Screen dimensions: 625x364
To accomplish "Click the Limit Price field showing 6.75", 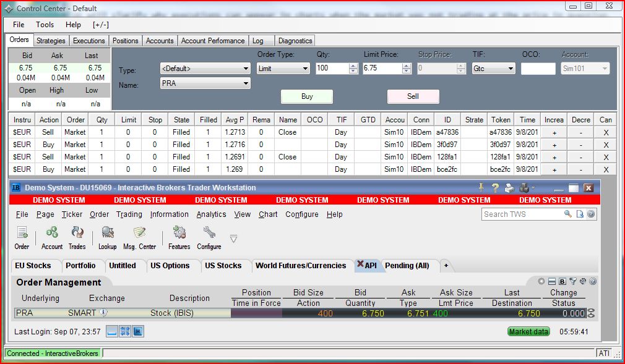I will pos(382,69).
